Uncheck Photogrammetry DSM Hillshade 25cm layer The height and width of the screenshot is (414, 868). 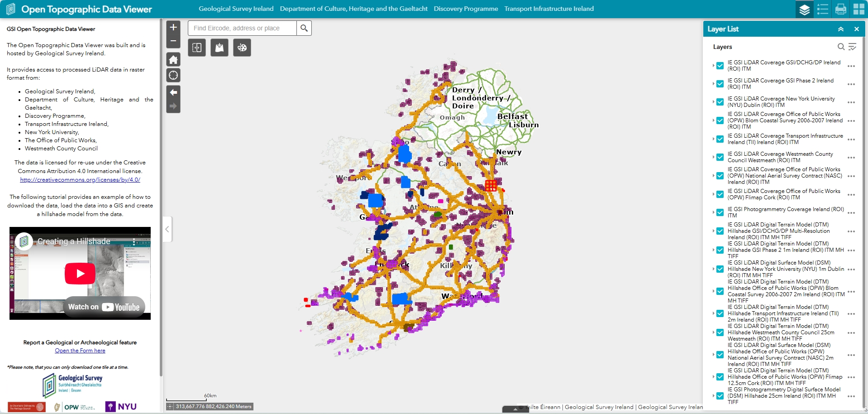[720, 396]
